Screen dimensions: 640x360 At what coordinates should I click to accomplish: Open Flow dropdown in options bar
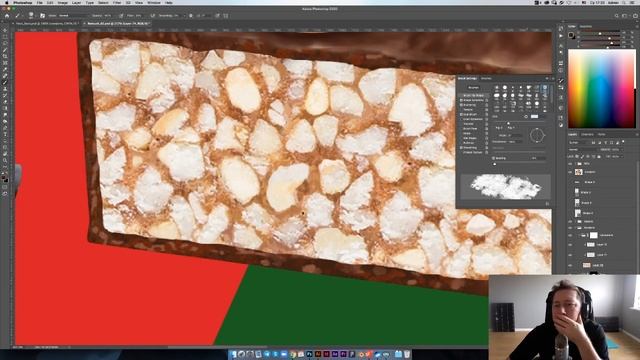pos(141,16)
